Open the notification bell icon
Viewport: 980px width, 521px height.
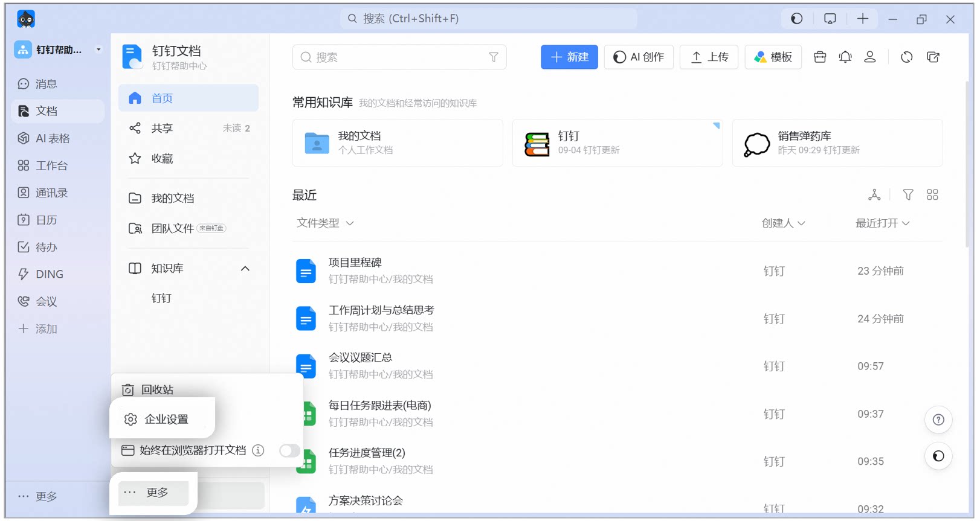point(845,57)
